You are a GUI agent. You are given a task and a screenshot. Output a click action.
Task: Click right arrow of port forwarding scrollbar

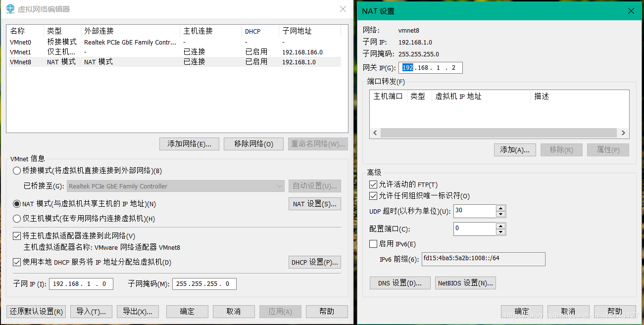coord(623,133)
